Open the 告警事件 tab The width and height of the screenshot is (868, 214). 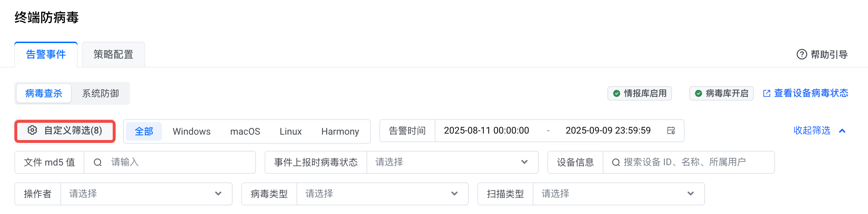[46, 55]
